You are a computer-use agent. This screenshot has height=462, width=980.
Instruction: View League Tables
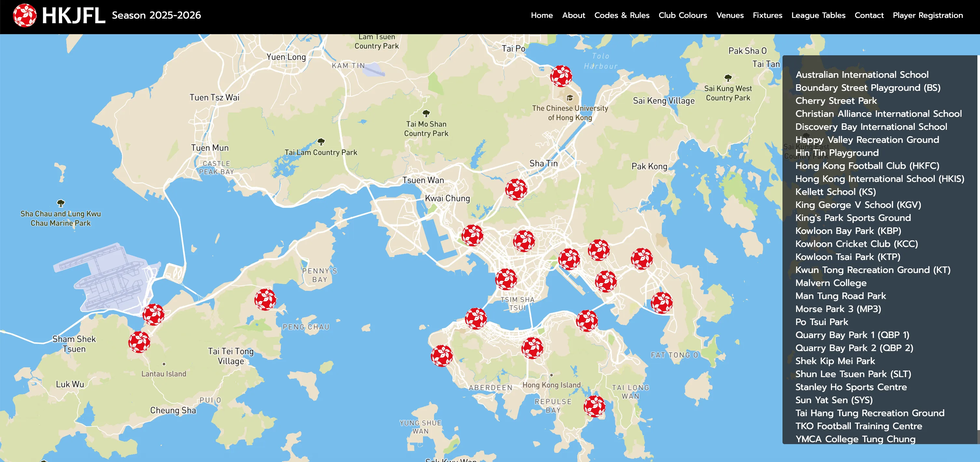click(x=818, y=15)
